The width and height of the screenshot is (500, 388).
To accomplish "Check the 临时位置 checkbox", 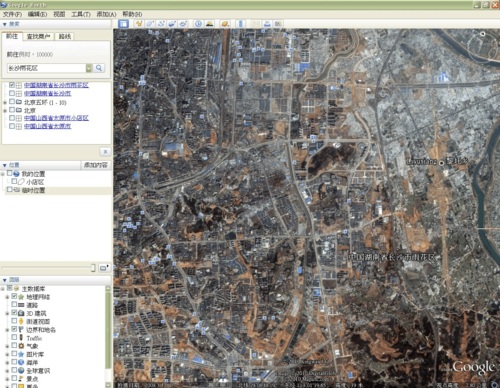I will tap(9, 190).
